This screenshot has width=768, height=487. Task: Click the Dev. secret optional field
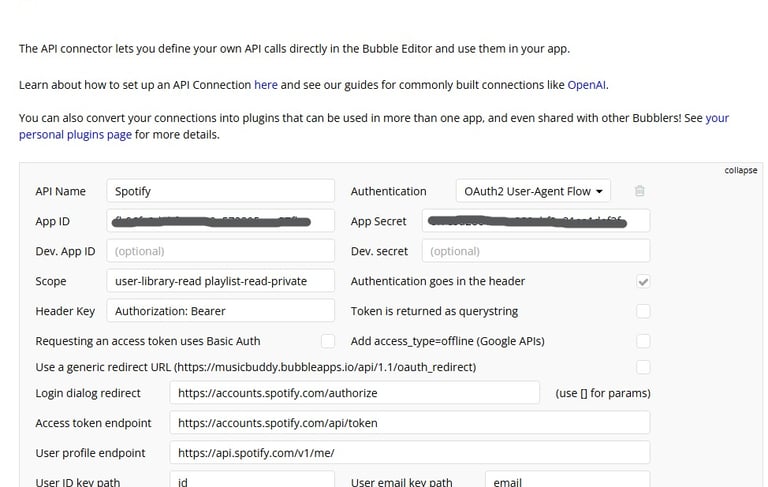click(536, 251)
